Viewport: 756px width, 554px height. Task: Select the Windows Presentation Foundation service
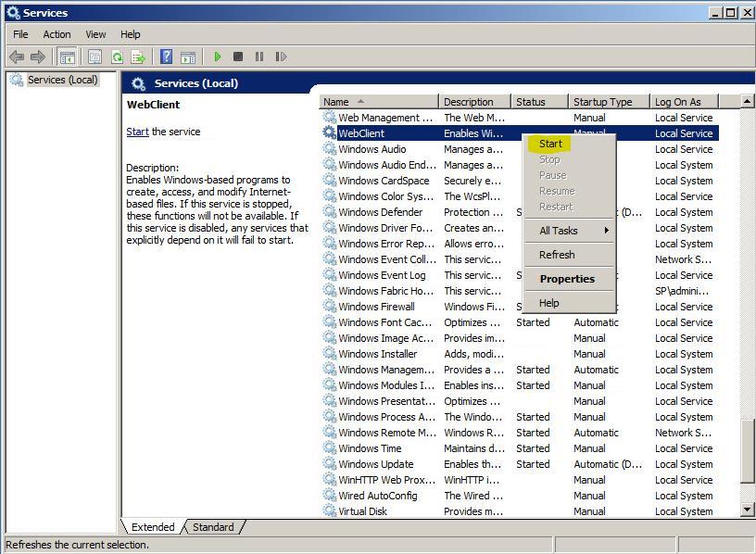pyautogui.click(x=519, y=401)
